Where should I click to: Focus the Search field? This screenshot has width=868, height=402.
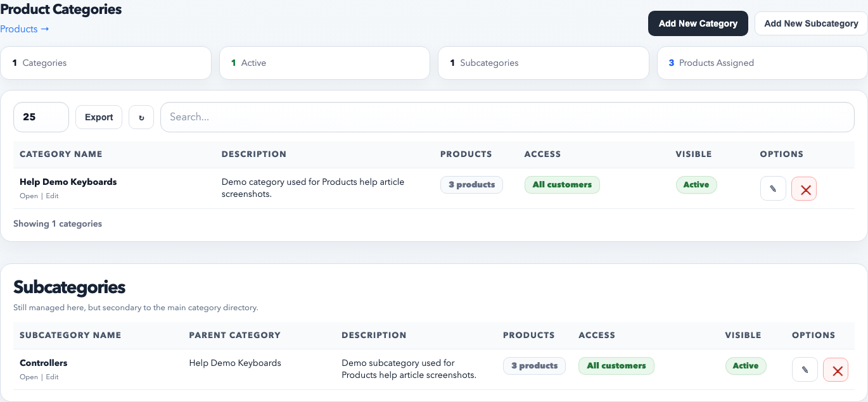pos(507,117)
